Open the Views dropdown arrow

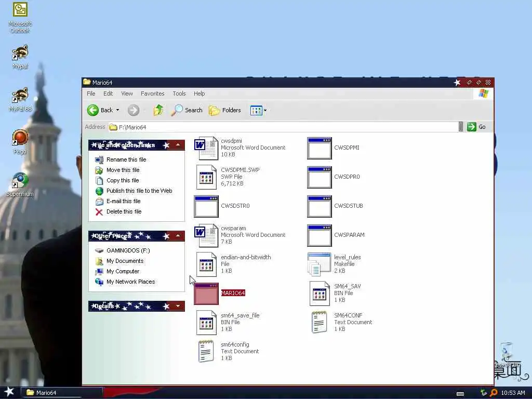point(265,110)
